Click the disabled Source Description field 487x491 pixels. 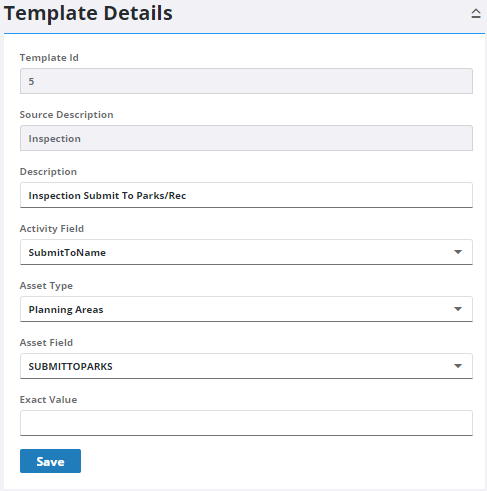246,138
